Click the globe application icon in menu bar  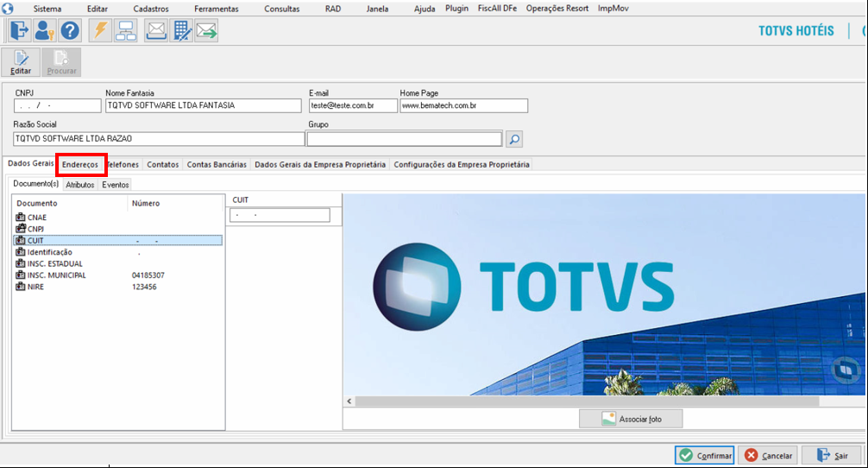8,9
